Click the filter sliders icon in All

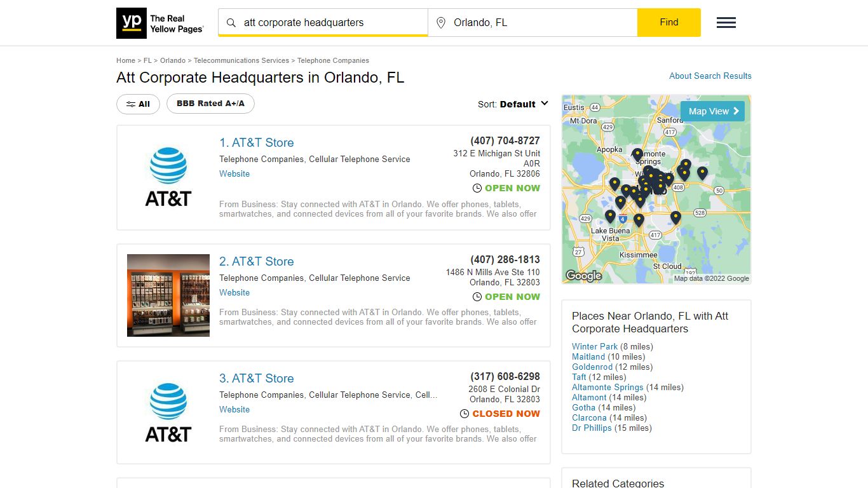pos(130,104)
